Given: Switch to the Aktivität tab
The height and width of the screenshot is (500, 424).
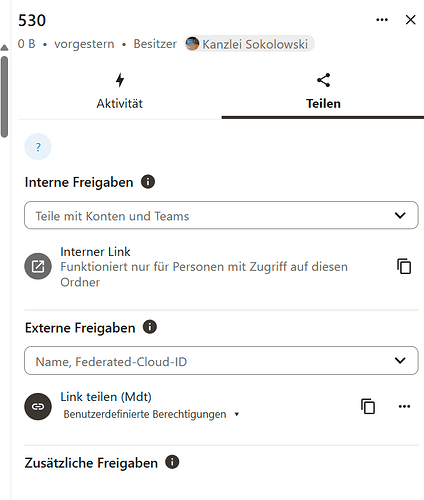Looking at the screenshot, I should (120, 92).
